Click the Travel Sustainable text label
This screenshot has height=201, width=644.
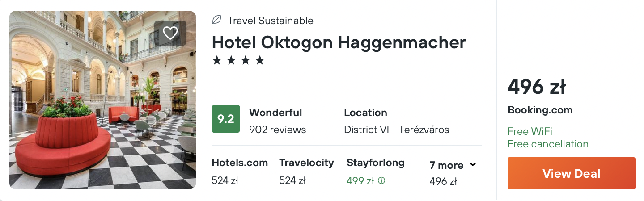(270, 21)
